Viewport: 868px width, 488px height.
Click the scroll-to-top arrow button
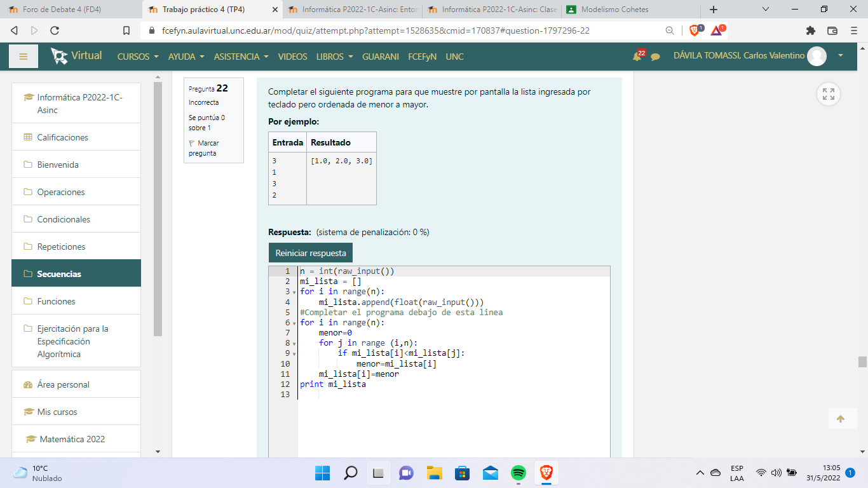[841, 419]
